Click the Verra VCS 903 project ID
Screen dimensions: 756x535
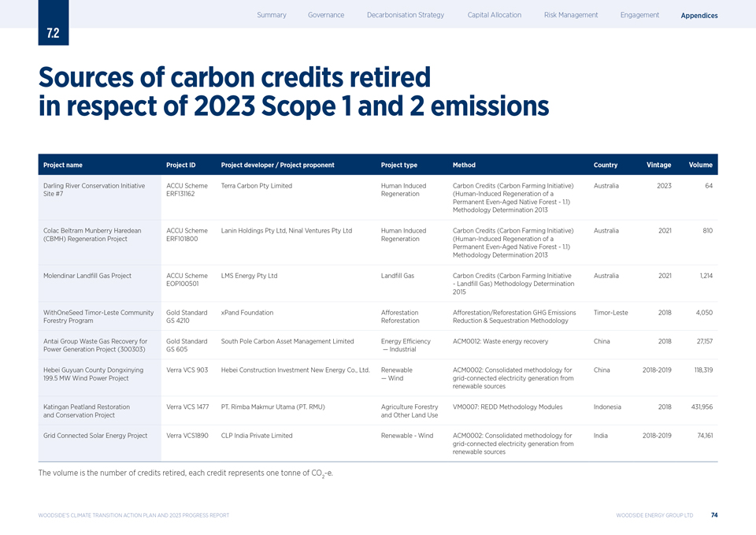(x=187, y=370)
